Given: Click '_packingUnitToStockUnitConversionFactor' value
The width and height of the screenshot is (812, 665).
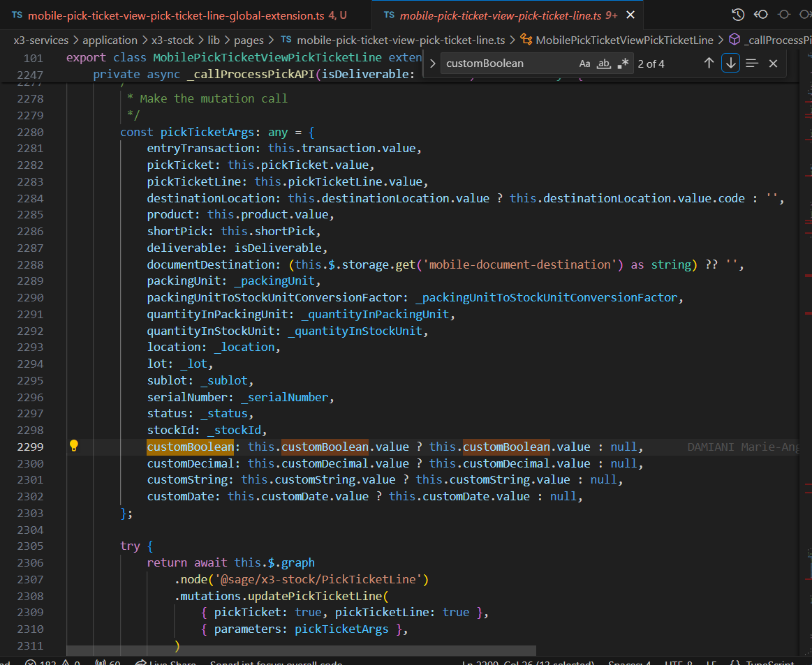Looking at the screenshot, I should 547,297.
